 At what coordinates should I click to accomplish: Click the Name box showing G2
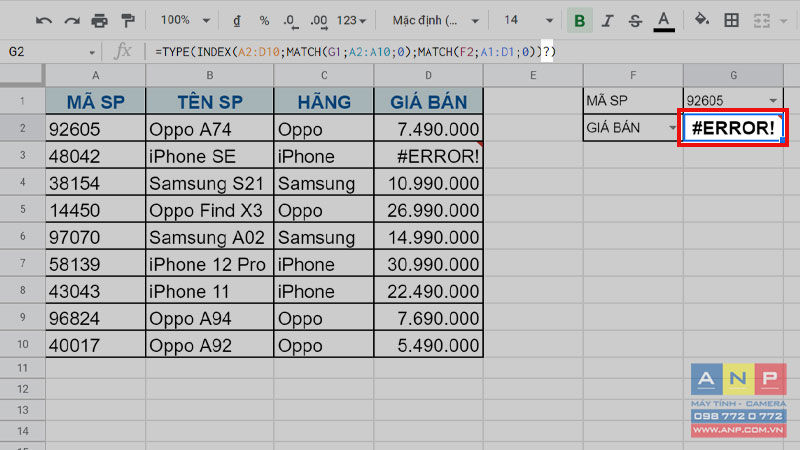(x=45, y=52)
